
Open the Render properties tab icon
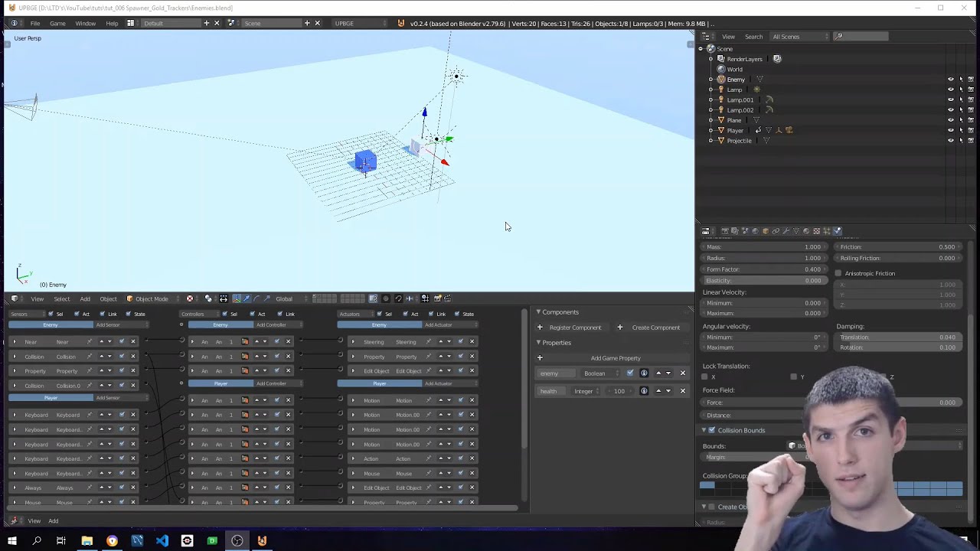point(725,231)
